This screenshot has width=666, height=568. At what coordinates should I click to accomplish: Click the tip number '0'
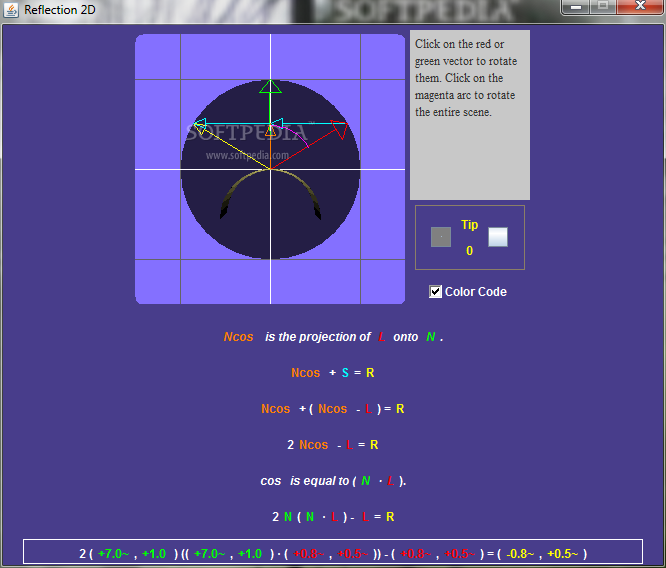(469, 251)
